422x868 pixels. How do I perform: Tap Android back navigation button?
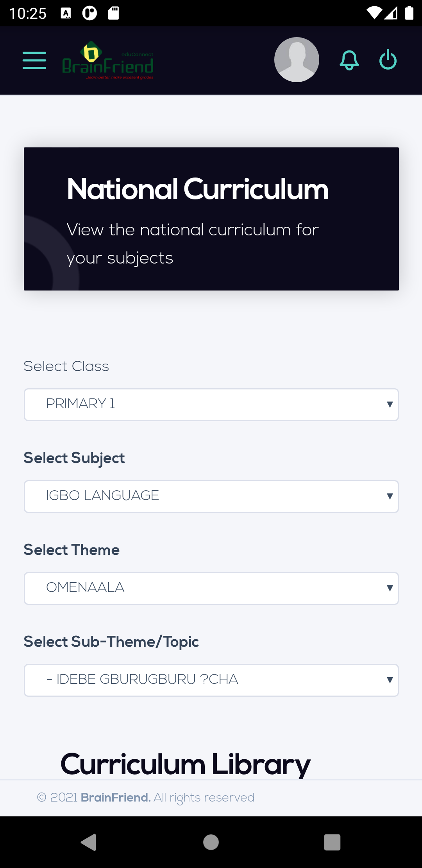coord(89,842)
